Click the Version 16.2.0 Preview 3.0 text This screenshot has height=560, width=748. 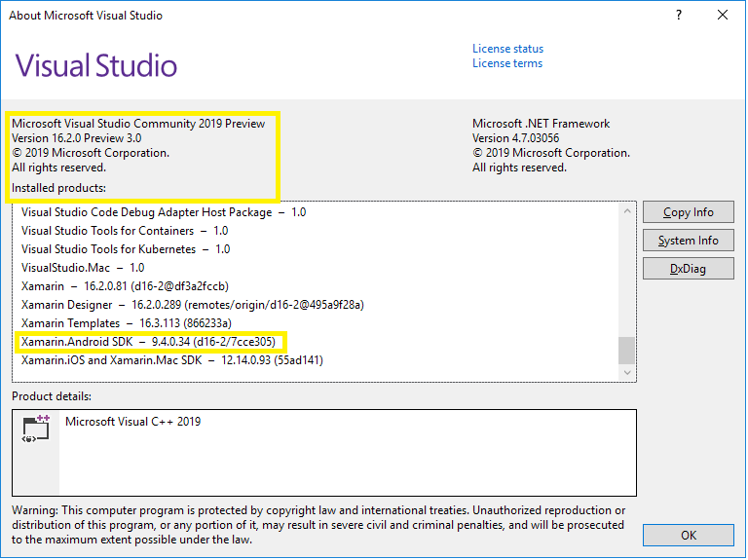pyautogui.click(x=76, y=138)
